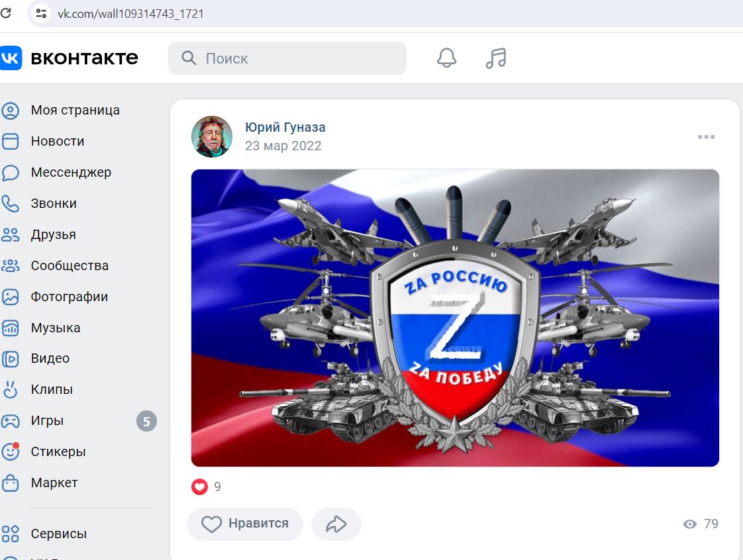
Task: Focus the Поиск search field
Action: 287,58
